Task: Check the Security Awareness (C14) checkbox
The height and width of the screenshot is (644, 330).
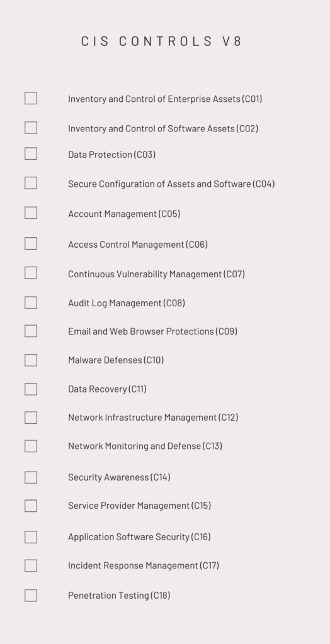Action: 31,477
